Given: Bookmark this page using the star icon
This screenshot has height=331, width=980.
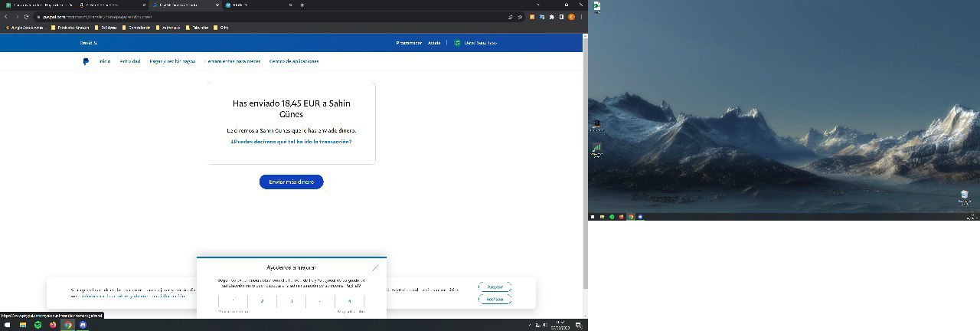Looking at the screenshot, I should [x=520, y=17].
